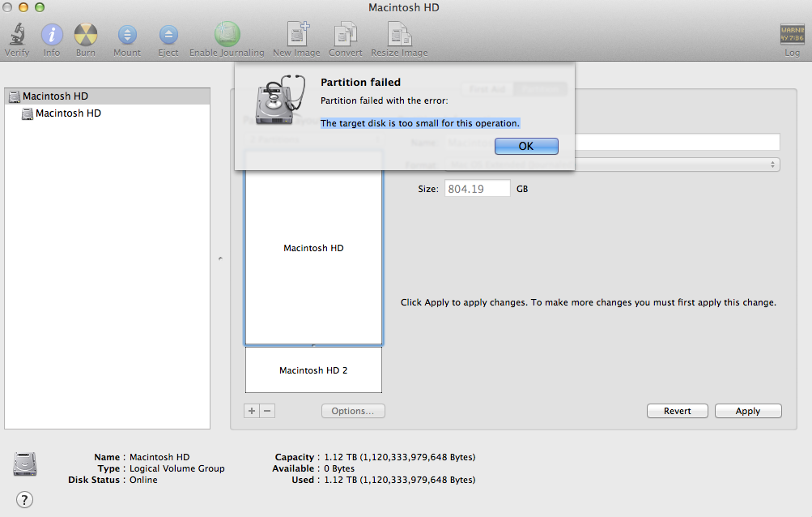Screen dimensions: 812x517
Task: Click the Logical Volume Group type text
Action: [x=176, y=468]
